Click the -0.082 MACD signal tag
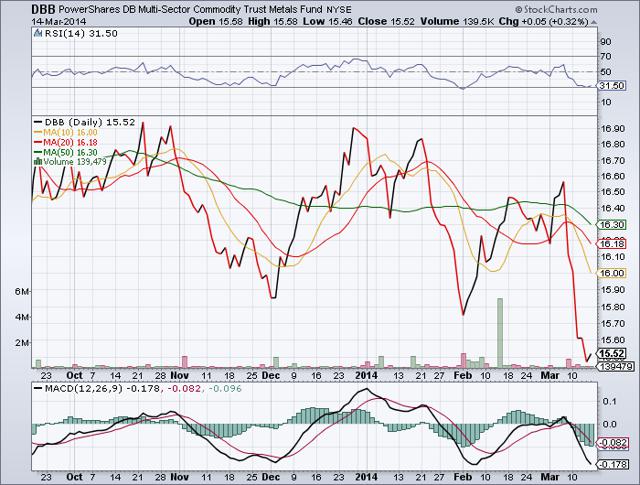640x485 pixels. point(611,443)
